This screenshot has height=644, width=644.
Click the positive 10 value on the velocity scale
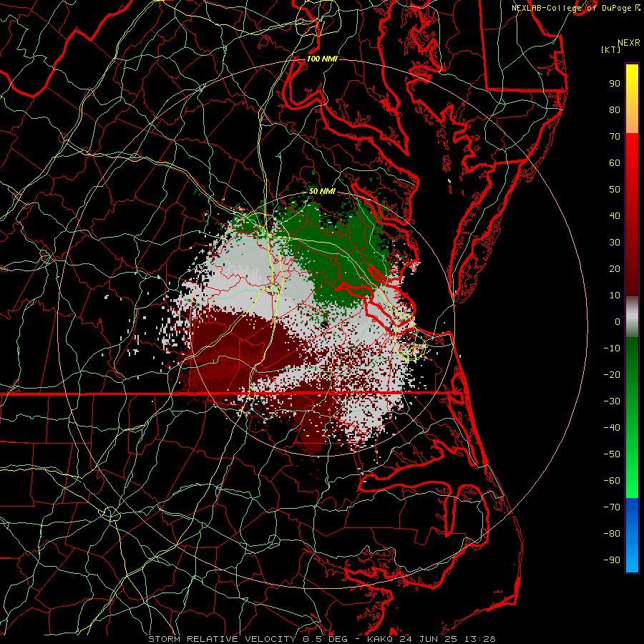coord(615,296)
